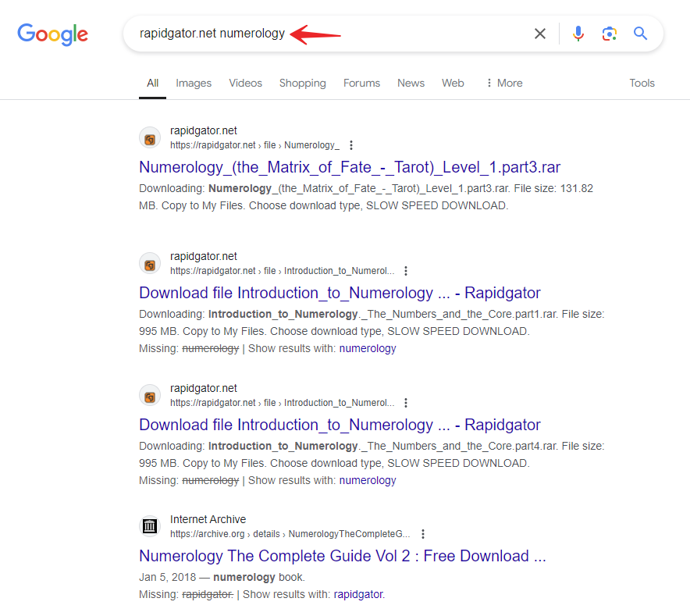This screenshot has width=690, height=616.
Task: Switch to the Videos tab
Action: coord(246,84)
